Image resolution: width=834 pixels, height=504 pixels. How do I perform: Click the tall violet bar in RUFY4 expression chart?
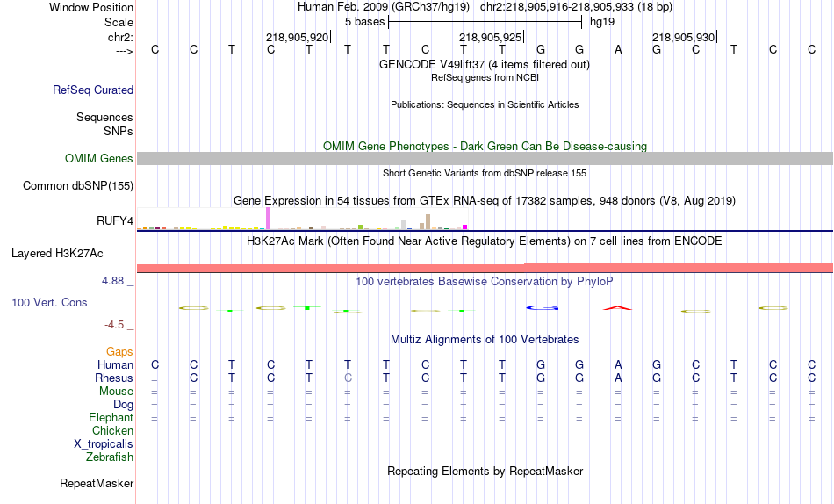(x=268, y=219)
